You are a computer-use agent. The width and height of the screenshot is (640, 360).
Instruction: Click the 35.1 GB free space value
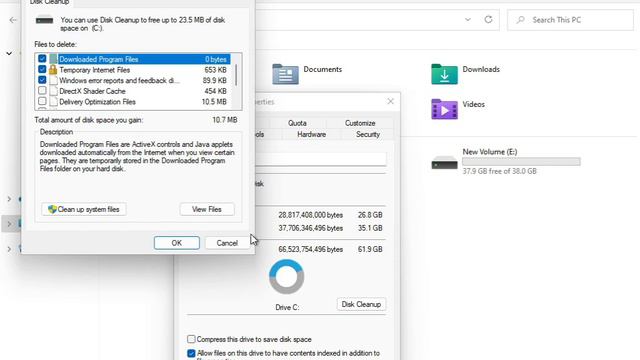(x=370, y=228)
